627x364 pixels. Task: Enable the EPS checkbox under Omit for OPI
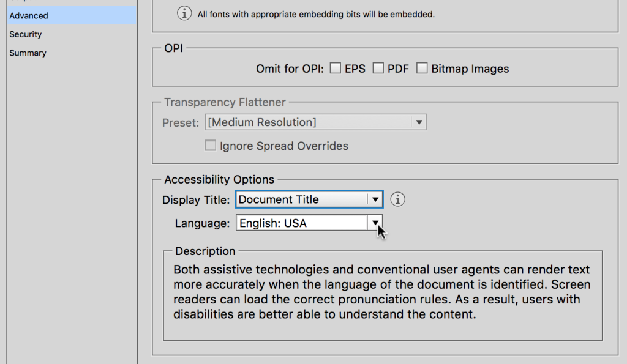pyautogui.click(x=336, y=68)
